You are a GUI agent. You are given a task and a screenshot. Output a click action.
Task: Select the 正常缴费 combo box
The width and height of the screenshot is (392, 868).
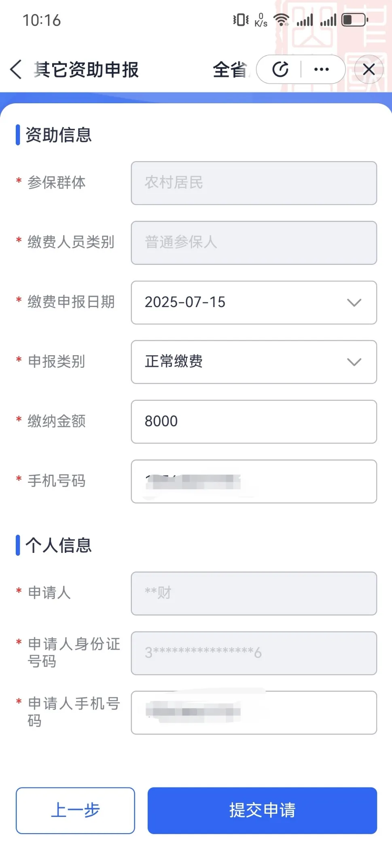point(243,362)
